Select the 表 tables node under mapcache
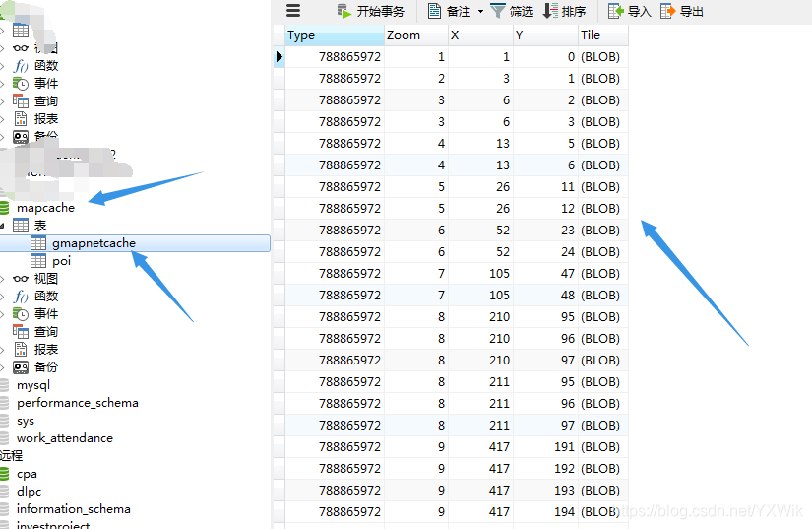 coord(40,226)
